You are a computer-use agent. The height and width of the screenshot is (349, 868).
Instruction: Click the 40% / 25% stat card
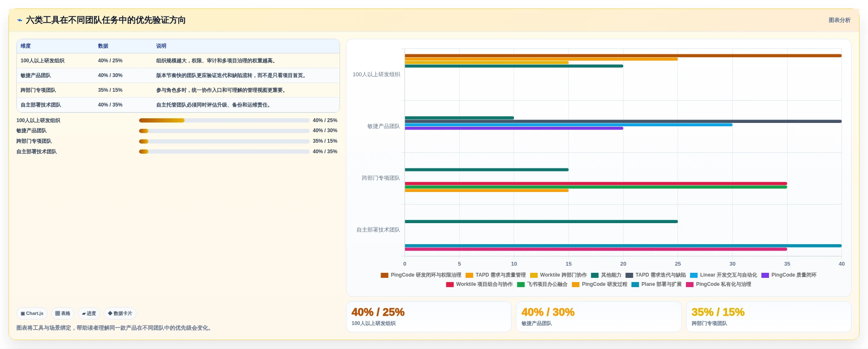(x=429, y=317)
